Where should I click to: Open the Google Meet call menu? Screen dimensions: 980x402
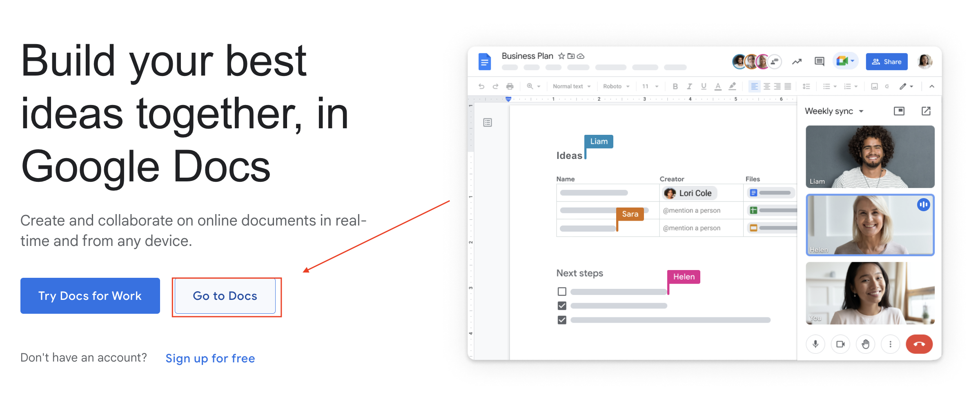click(x=845, y=61)
